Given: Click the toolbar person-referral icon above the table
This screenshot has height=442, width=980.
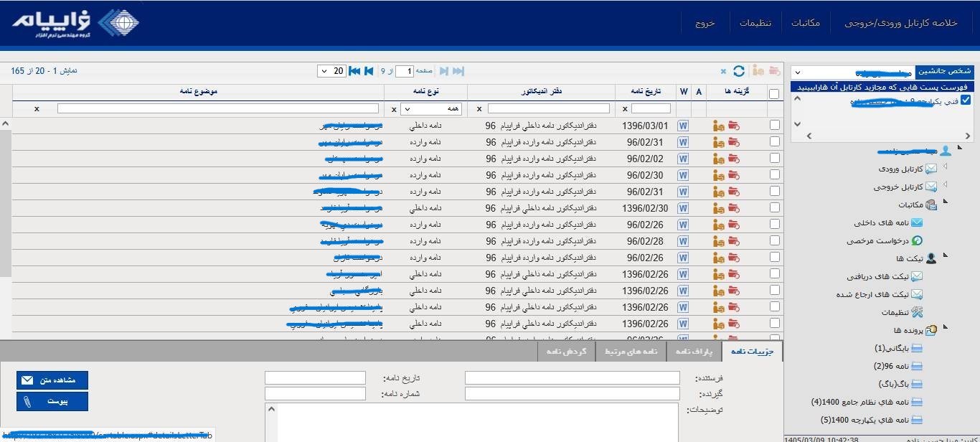Looking at the screenshot, I should (758, 71).
